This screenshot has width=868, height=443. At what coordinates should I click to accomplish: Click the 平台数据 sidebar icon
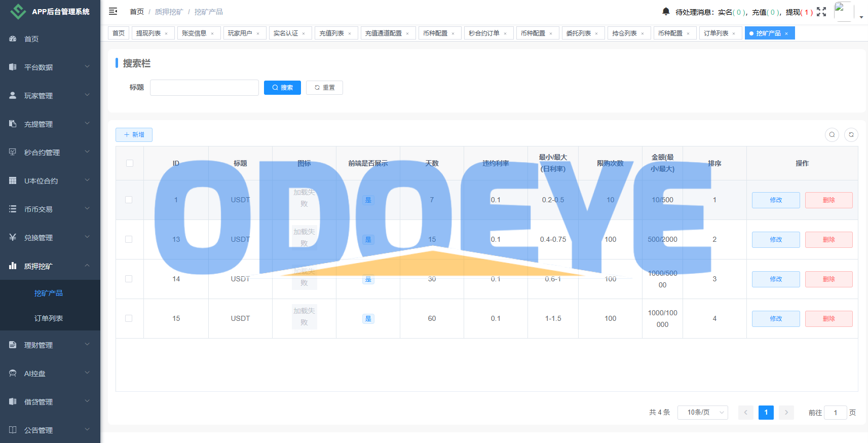[13, 67]
